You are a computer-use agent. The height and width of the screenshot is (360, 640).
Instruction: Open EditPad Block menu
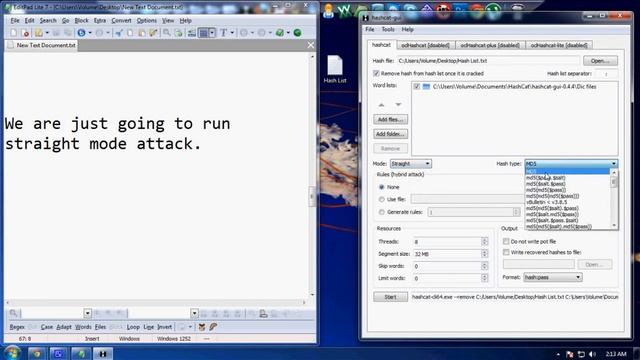[81, 20]
